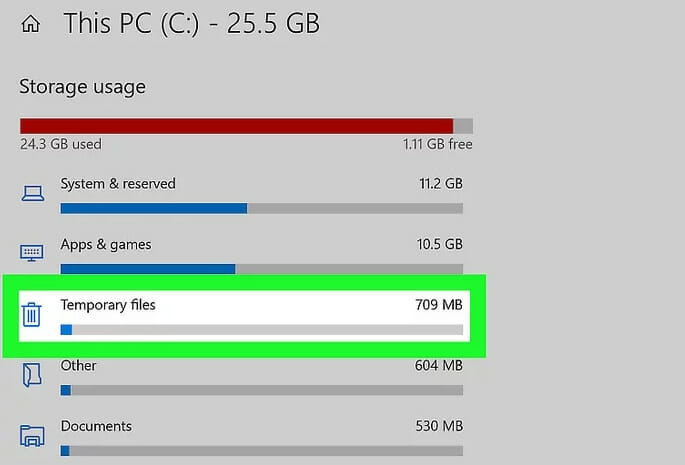Click the Other category page icon
The image size is (685, 465).
tap(32, 375)
